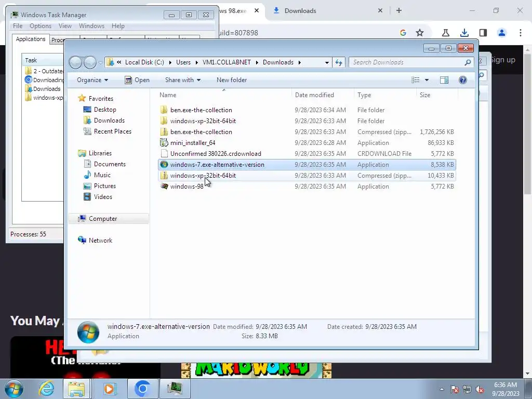The height and width of the screenshot is (399, 532).
Task: Open the Organize dropdown menu
Action: 92,80
